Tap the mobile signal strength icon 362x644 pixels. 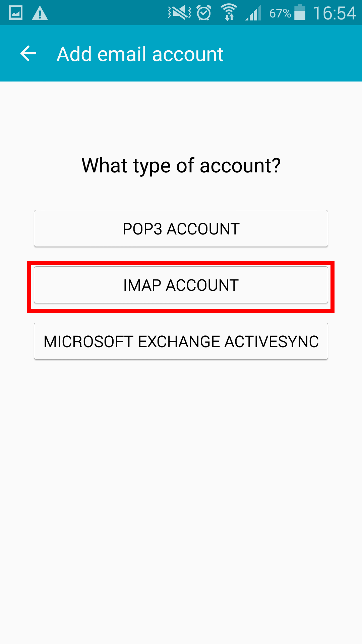tap(253, 13)
